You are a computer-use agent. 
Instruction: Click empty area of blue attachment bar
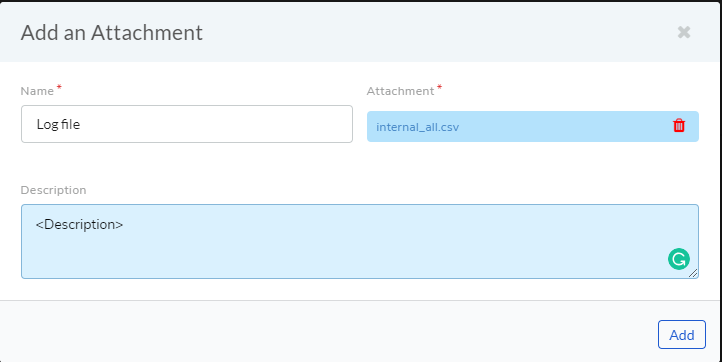tap(562, 126)
